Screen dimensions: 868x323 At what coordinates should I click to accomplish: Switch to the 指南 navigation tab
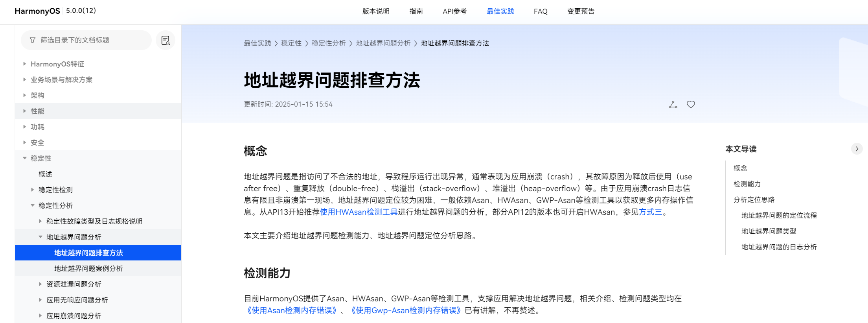pyautogui.click(x=416, y=11)
